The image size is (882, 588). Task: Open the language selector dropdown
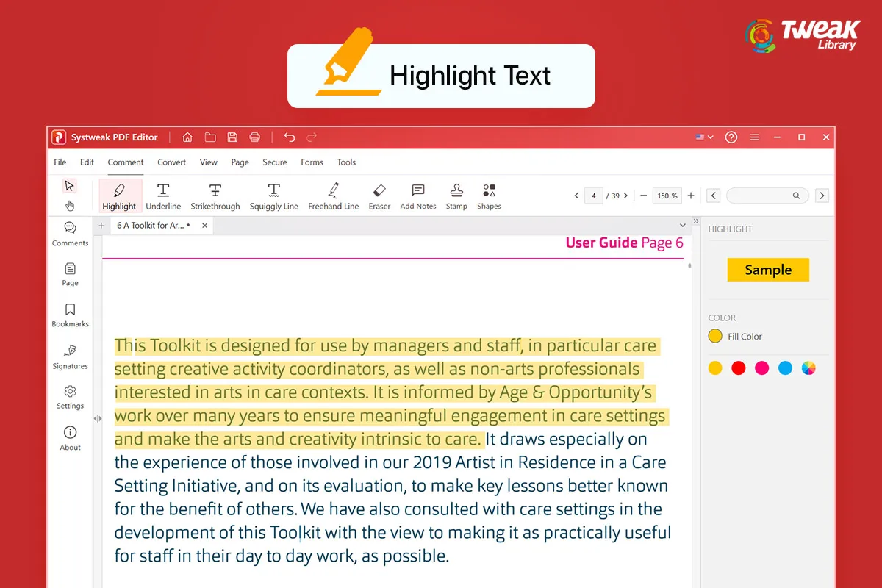703,137
